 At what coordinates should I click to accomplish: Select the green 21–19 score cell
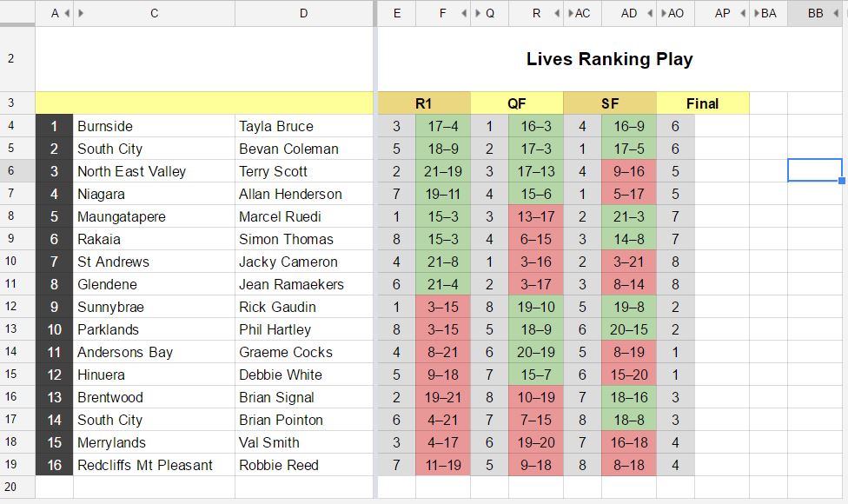[x=443, y=170]
